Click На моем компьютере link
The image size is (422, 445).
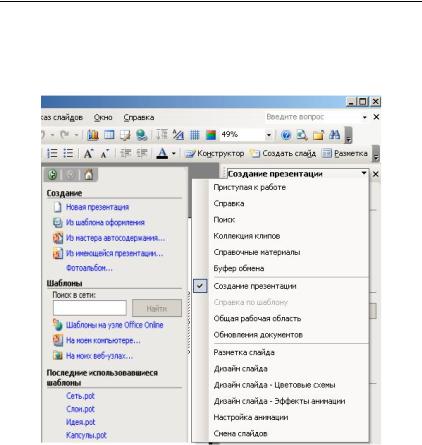pyautogui.click(x=103, y=340)
